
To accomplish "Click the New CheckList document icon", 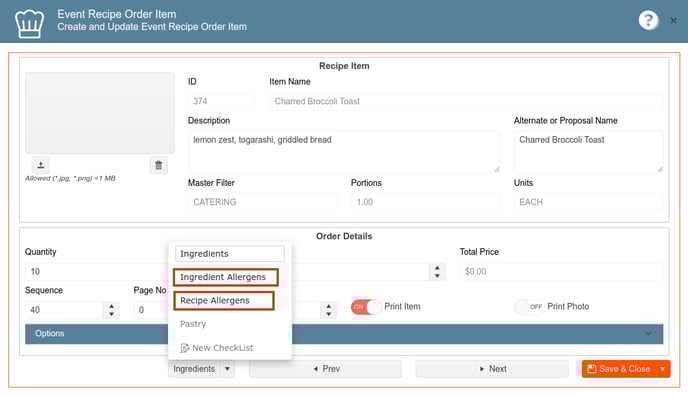I will pos(185,348).
